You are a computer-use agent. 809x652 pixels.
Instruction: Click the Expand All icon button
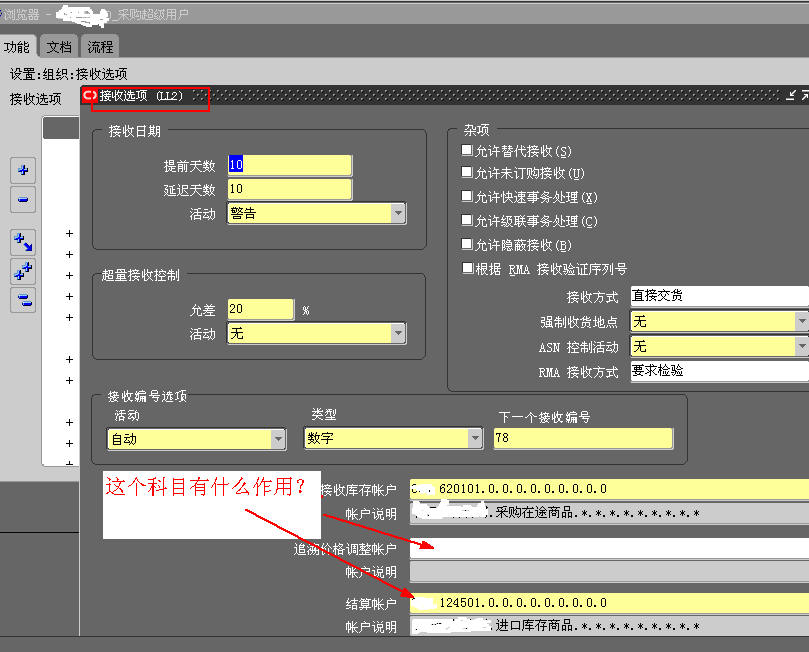click(x=23, y=271)
